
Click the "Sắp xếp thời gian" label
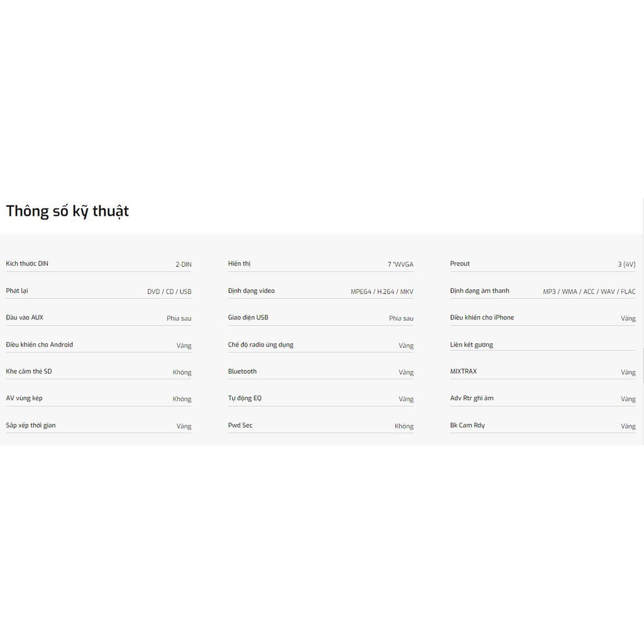click(31, 425)
